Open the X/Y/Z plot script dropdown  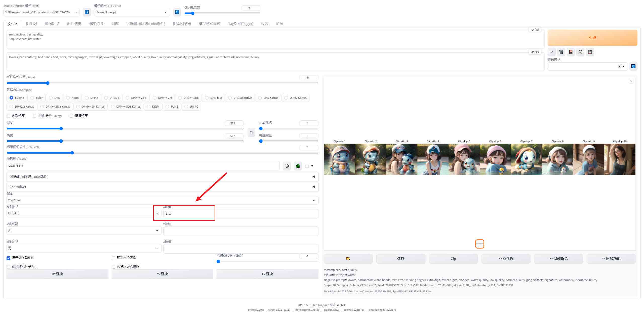click(x=162, y=200)
